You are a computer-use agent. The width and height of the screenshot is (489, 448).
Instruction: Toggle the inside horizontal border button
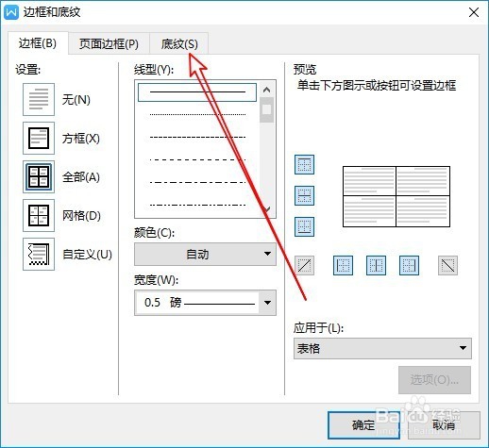click(x=304, y=195)
